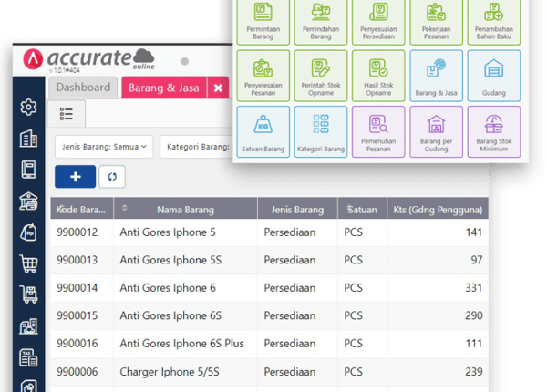Open the Pemindahan Barang tile
The width and height of the screenshot is (547, 392).
pyautogui.click(x=318, y=20)
